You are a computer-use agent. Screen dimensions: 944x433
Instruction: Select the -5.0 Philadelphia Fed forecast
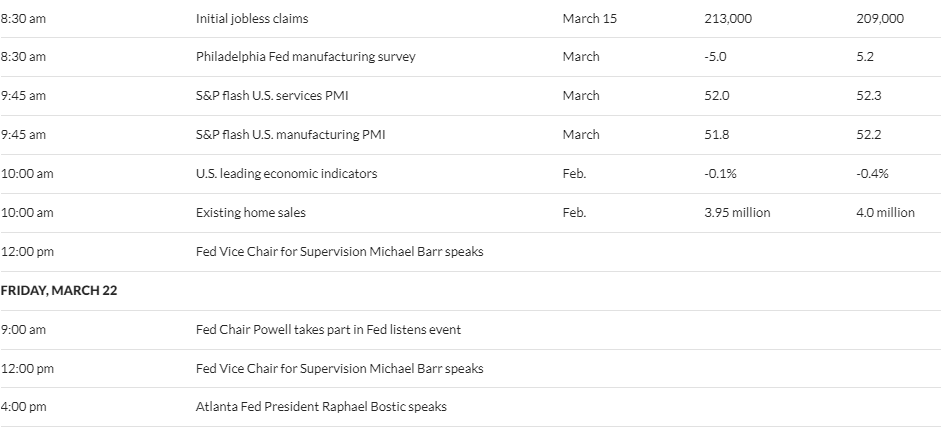tap(715, 57)
